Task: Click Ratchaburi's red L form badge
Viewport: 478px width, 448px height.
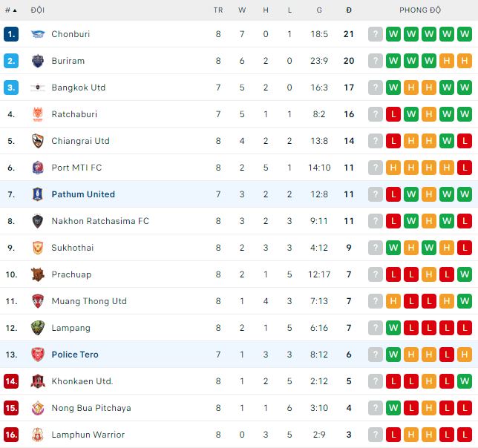Action: [x=393, y=114]
